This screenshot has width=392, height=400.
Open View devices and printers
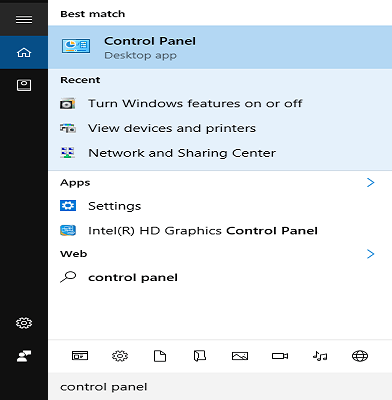pos(220,128)
